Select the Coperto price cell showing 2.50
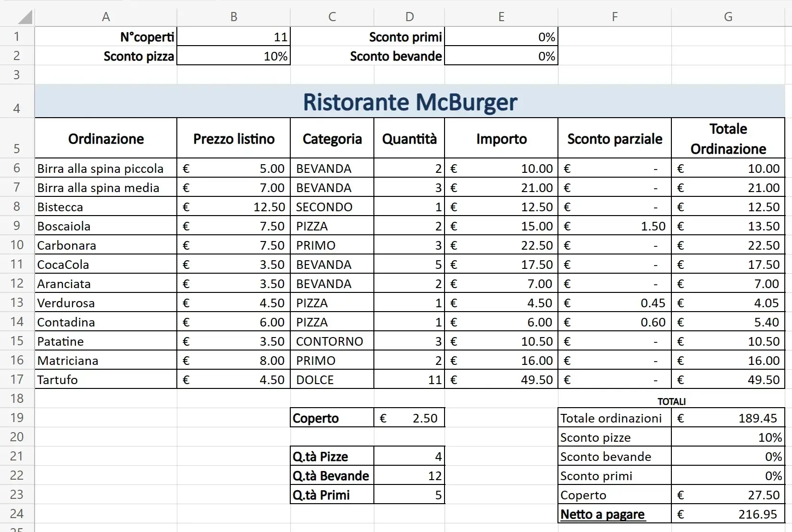The height and width of the screenshot is (532, 792). click(x=409, y=417)
